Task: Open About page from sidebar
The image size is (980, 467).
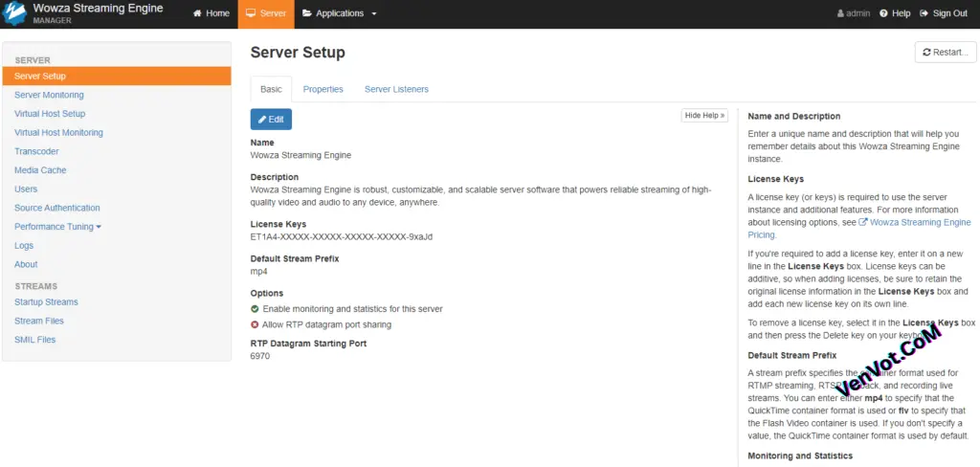Action: pyautogui.click(x=26, y=264)
